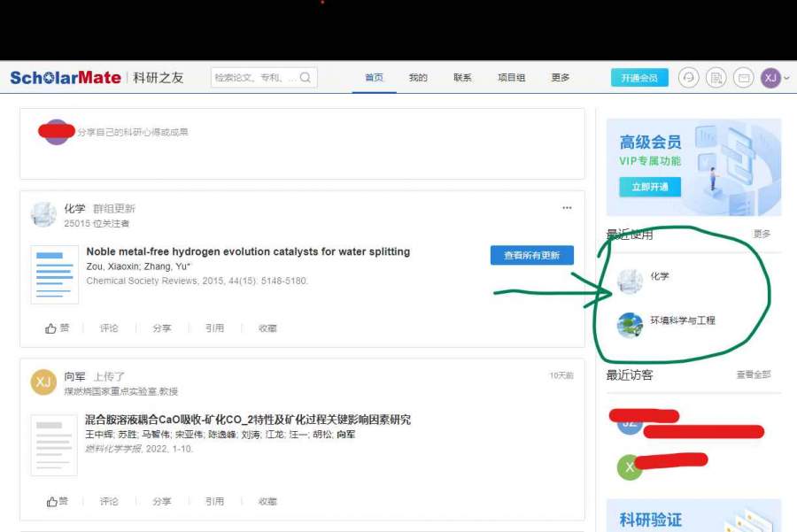
Task: Open 化学 text in recently used list
Action: click(660, 276)
